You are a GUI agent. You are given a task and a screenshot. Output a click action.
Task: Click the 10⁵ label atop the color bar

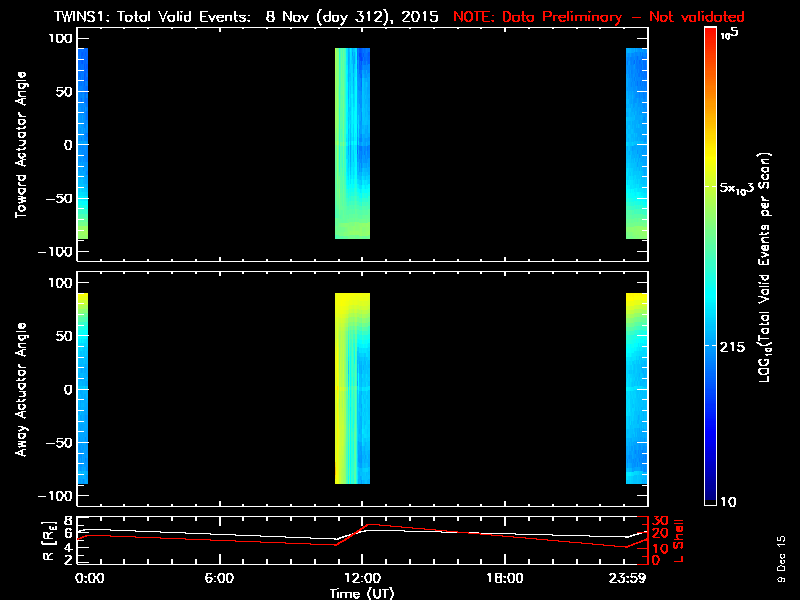730,33
